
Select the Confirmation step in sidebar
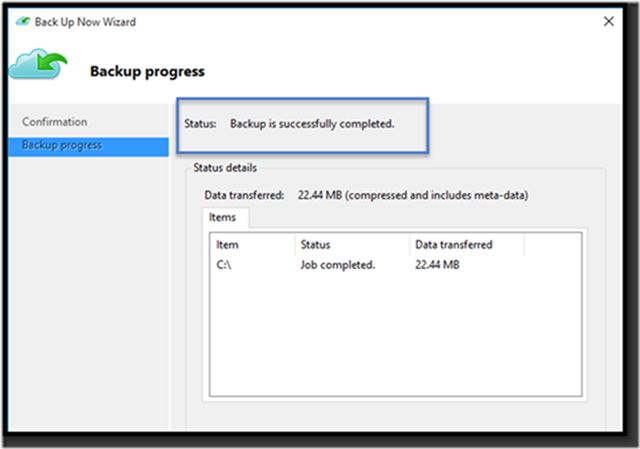click(55, 122)
